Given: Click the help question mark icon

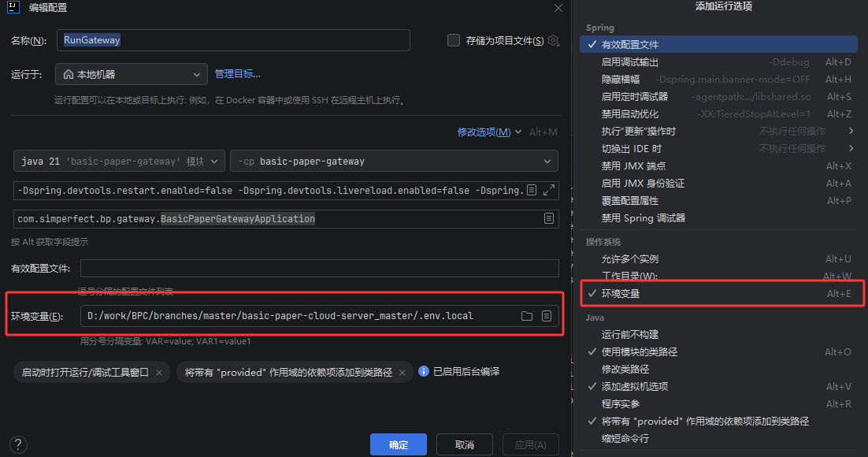Looking at the screenshot, I should [17, 444].
